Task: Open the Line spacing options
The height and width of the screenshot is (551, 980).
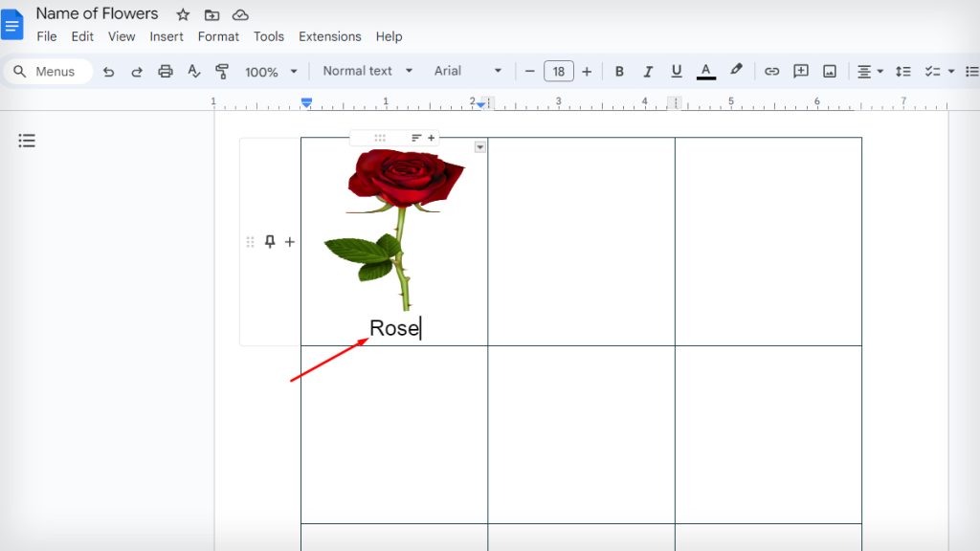Action: pos(903,71)
